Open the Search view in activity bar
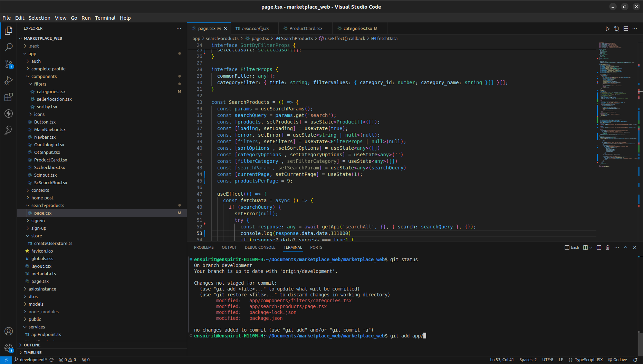Screen dimensions: 643x364 pyautogui.click(x=9, y=47)
